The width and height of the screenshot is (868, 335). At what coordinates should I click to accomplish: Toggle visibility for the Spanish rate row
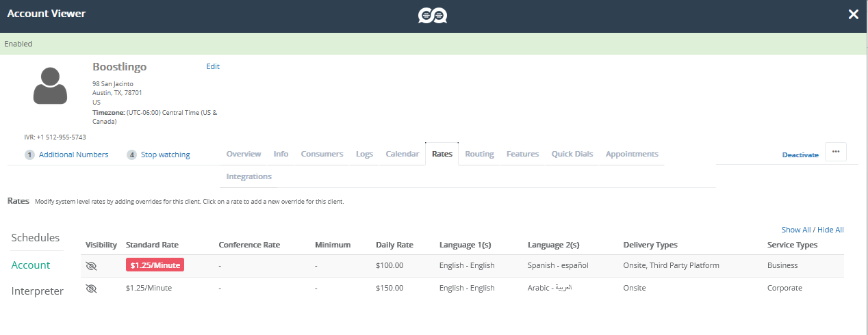click(x=91, y=266)
